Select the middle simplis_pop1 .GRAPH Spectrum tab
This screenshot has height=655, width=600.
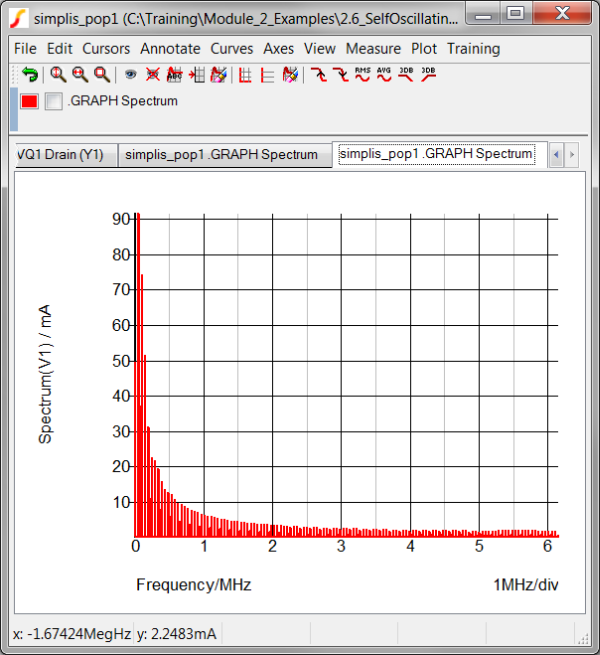point(221,155)
